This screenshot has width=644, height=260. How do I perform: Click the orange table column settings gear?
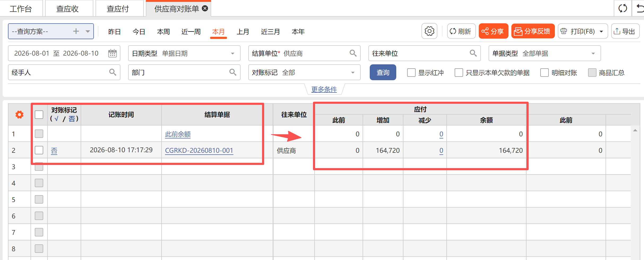coord(19,115)
